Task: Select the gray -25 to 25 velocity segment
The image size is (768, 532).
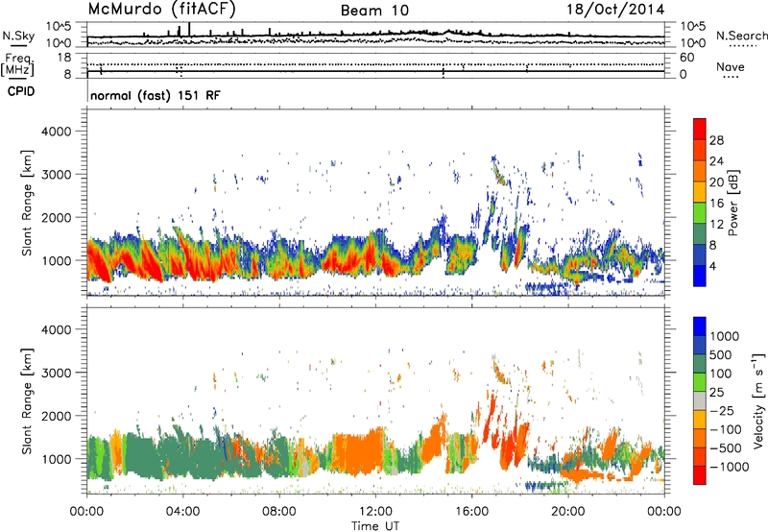Action: click(700, 400)
